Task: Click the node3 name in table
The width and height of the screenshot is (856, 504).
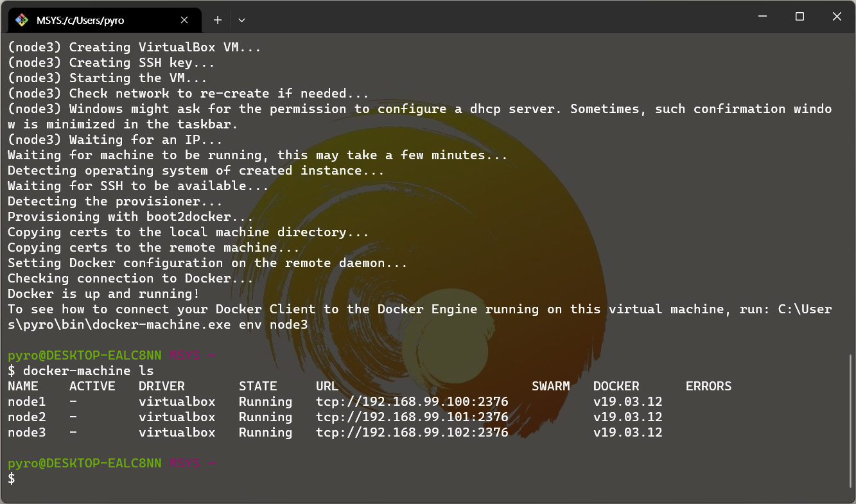Action: [27, 433]
